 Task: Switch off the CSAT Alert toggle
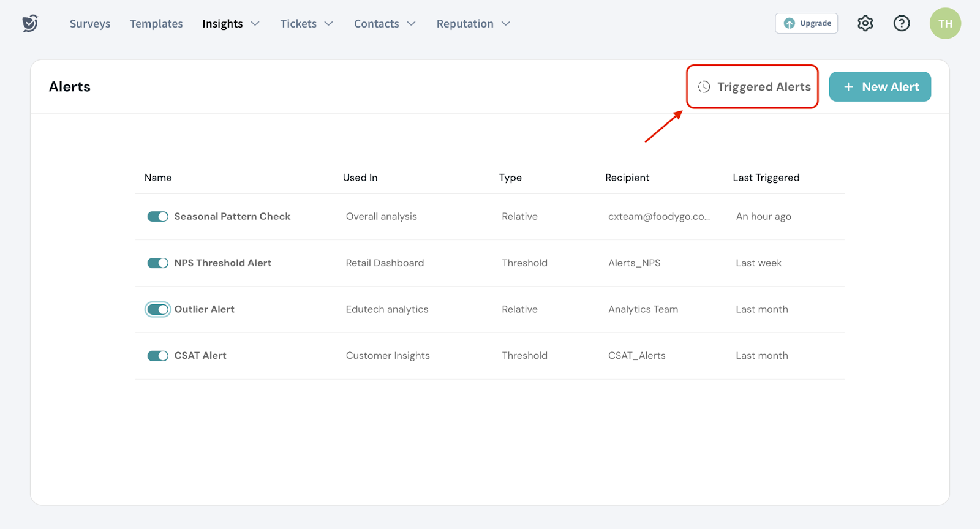157,356
